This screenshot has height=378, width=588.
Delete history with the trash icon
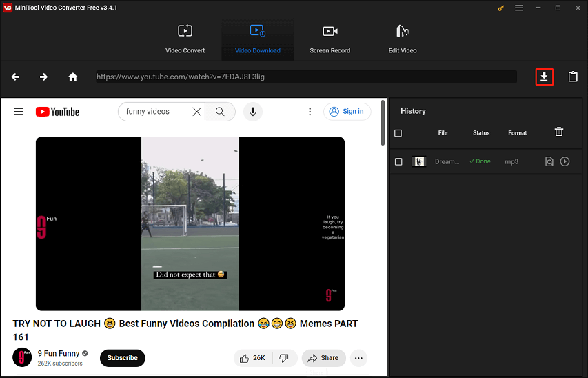click(559, 132)
